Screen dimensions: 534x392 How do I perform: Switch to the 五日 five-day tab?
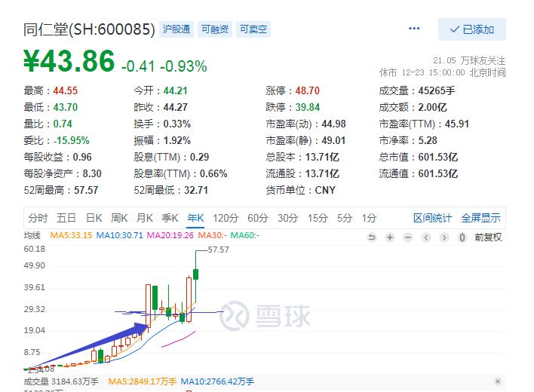[66, 218]
